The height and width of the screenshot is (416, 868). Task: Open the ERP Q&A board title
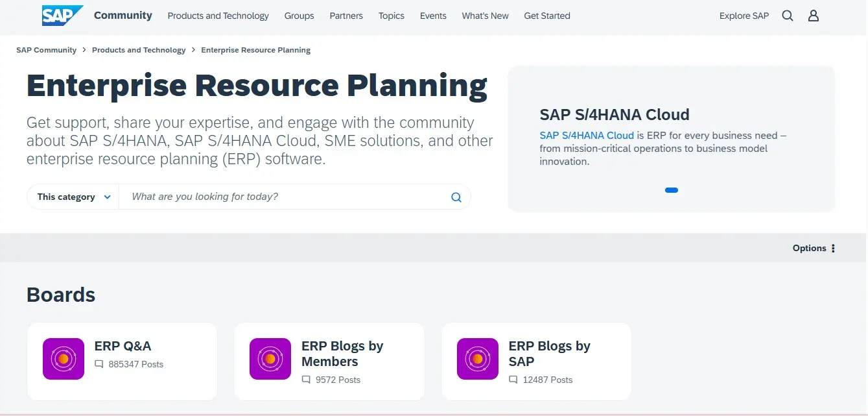click(x=123, y=346)
